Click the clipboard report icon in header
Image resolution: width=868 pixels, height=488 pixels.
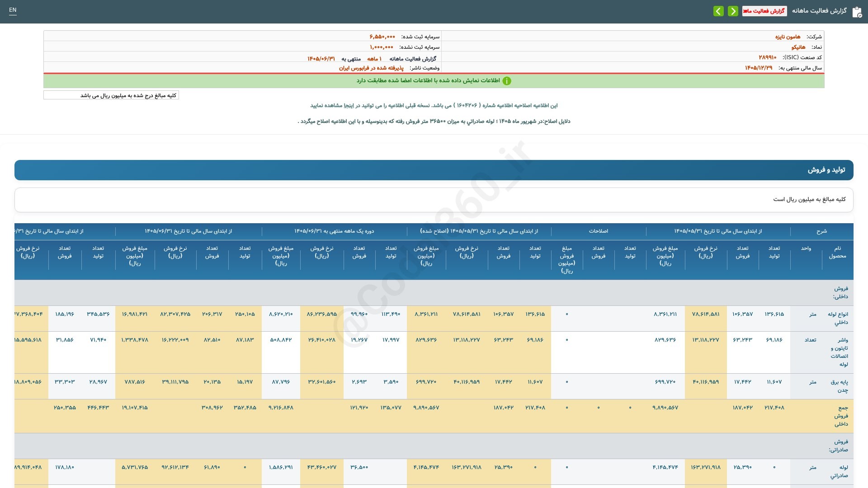click(x=857, y=12)
